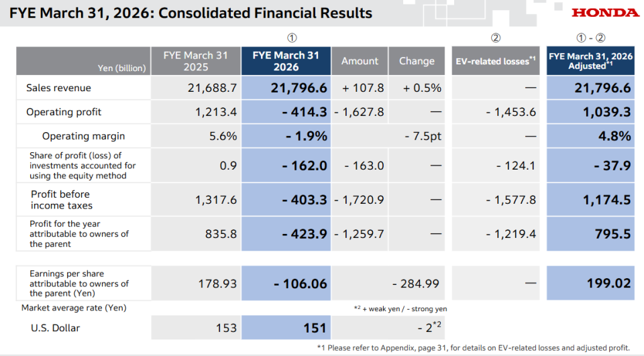Click the circled 1 minus 2 label
644x356 pixels.
(590, 38)
